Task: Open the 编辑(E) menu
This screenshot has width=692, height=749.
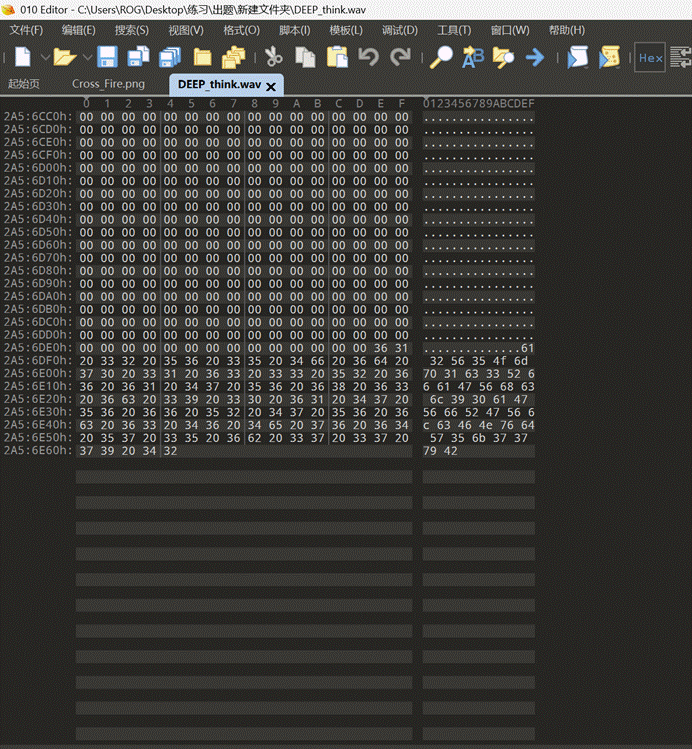Action: [x=78, y=30]
